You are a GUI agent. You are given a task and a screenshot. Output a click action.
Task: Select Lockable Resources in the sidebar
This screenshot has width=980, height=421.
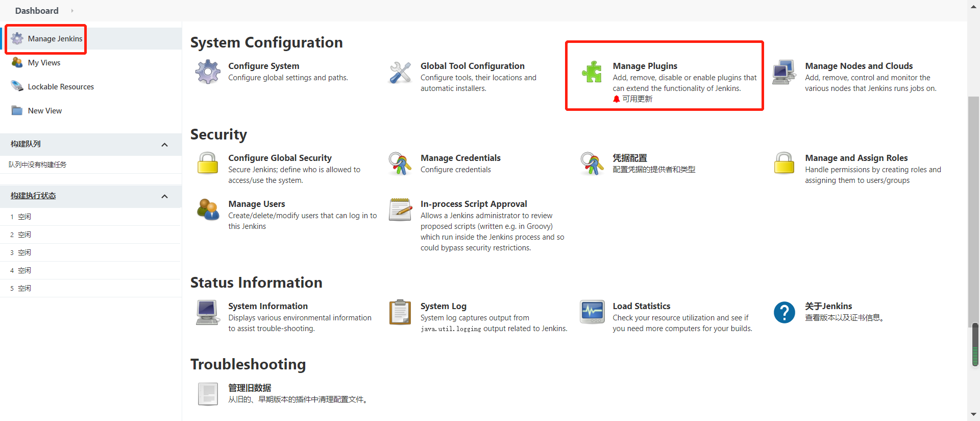(x=61, y=87)
